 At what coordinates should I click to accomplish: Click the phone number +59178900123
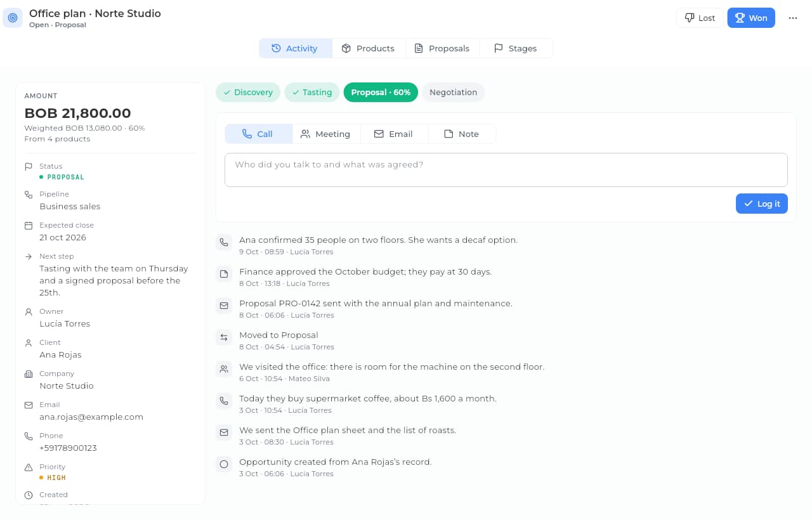[x=69, y=448]
